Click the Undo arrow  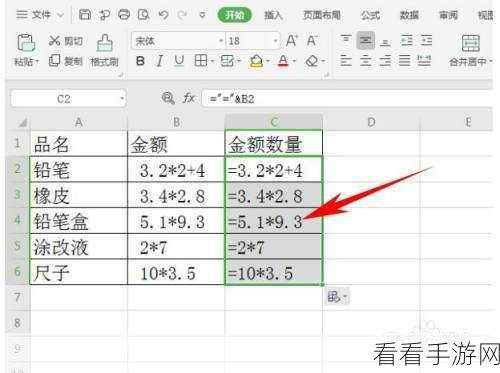point(163,15)
